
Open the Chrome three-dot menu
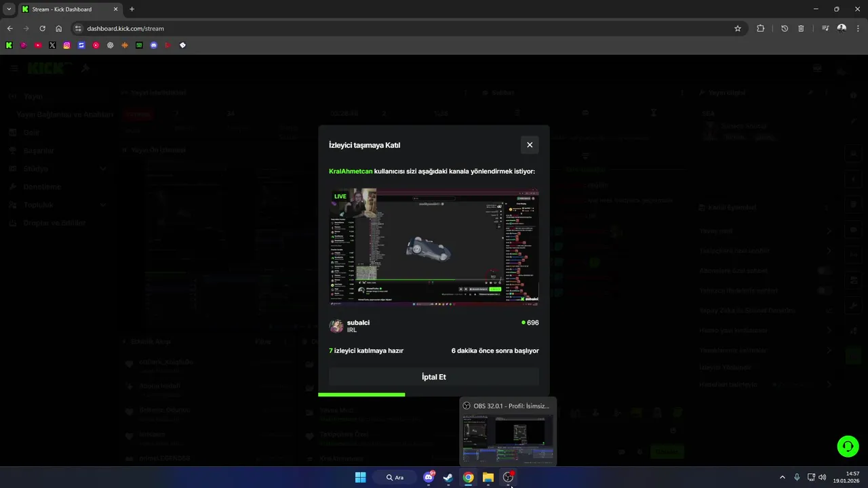pos(858,28)
